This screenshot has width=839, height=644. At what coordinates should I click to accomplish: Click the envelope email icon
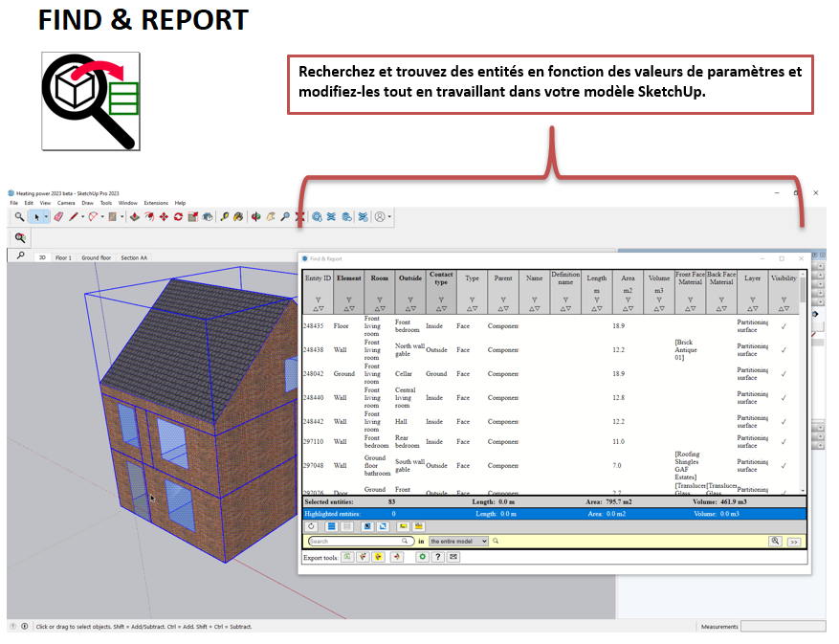point(453,556)
